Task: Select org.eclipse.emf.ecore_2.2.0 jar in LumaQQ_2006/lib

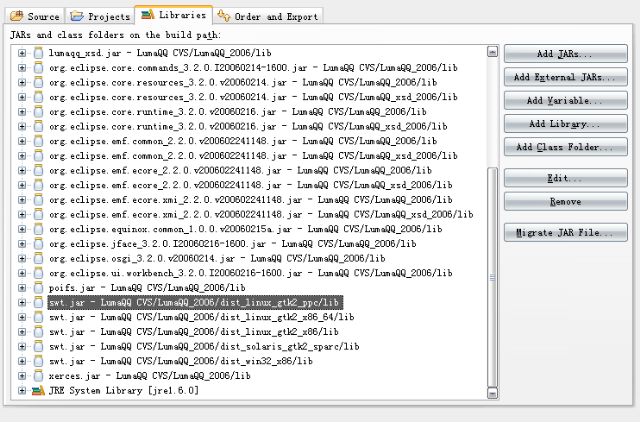Action: click(240, 171)
